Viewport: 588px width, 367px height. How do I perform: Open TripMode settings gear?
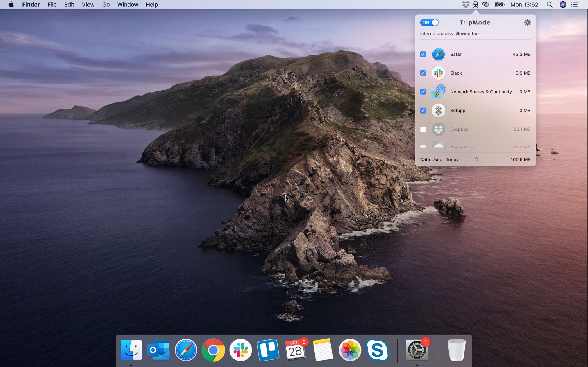pos(527,22)
